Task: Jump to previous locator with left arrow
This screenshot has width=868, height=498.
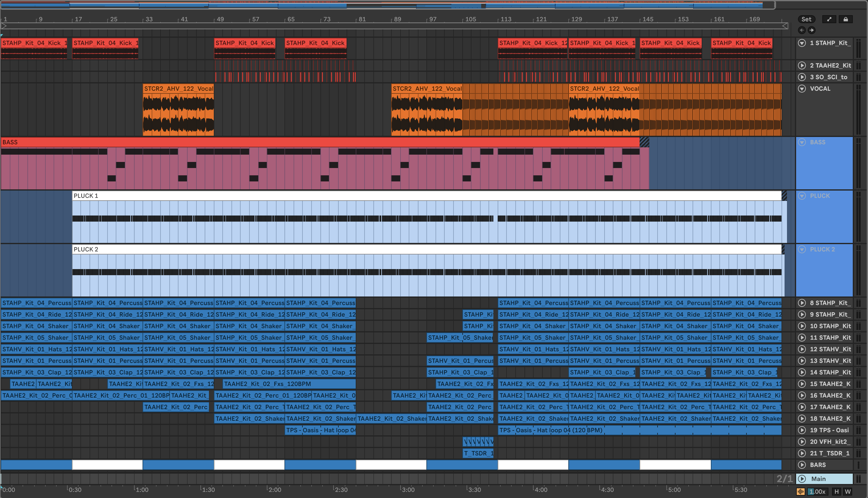Action: [x=802, y=30]
